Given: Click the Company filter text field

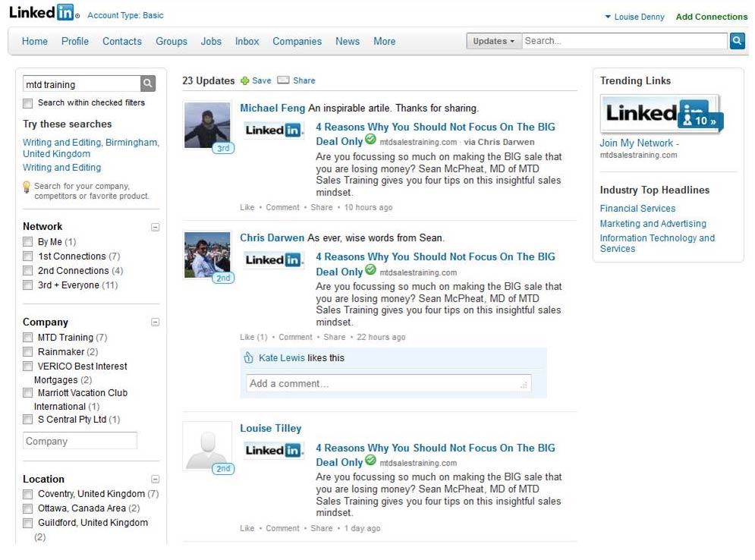Looking at the screenshot, I should (80, 441).
